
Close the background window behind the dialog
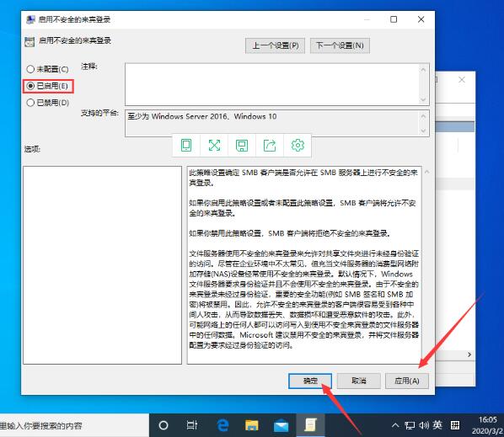[x=462, y=80]
